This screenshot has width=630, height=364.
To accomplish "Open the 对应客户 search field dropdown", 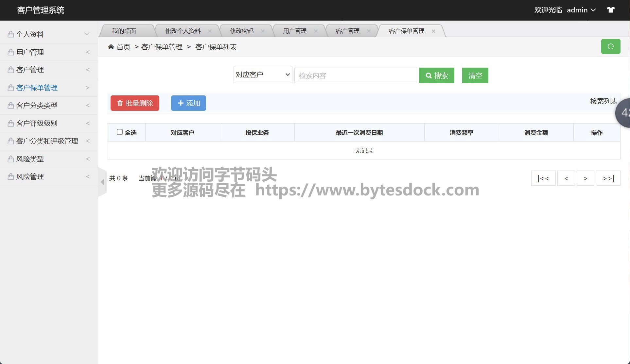I will (263, 75).
